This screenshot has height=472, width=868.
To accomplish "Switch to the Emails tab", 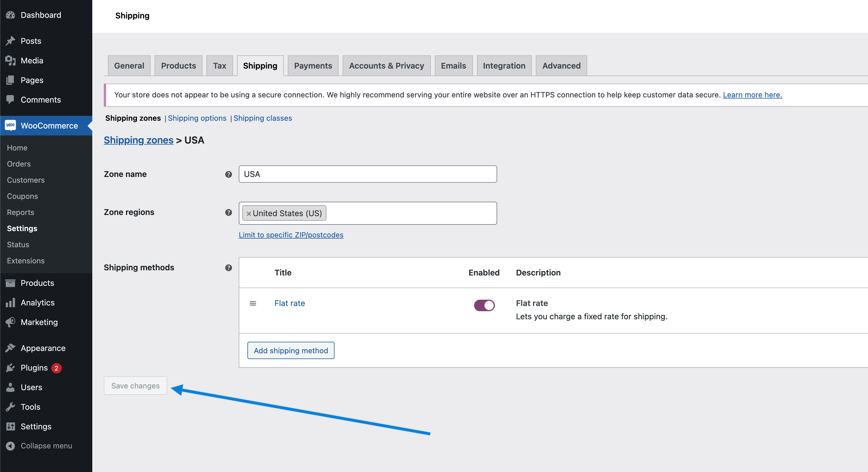I will point(453,66).
